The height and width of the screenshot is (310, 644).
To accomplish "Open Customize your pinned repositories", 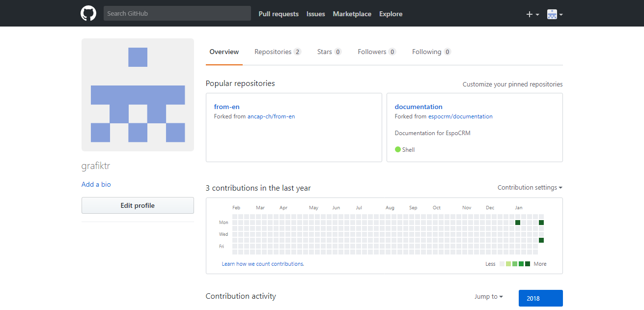I will click(x=513, y=84).
